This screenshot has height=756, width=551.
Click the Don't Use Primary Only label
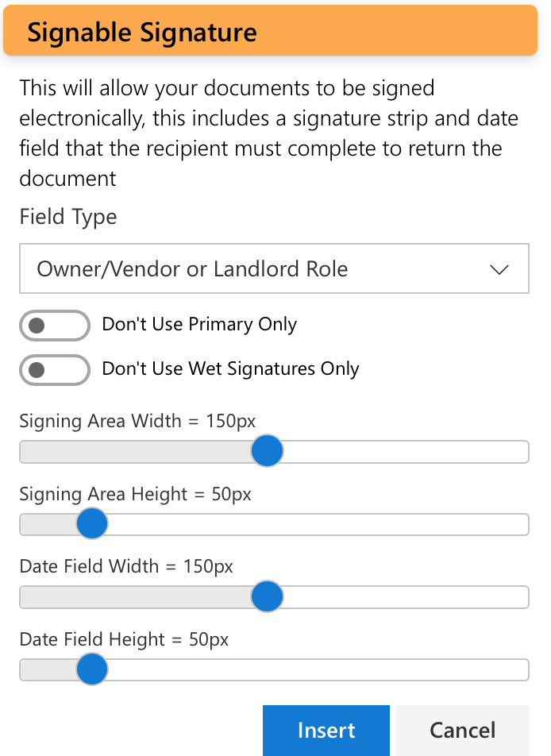click(199, 325)
